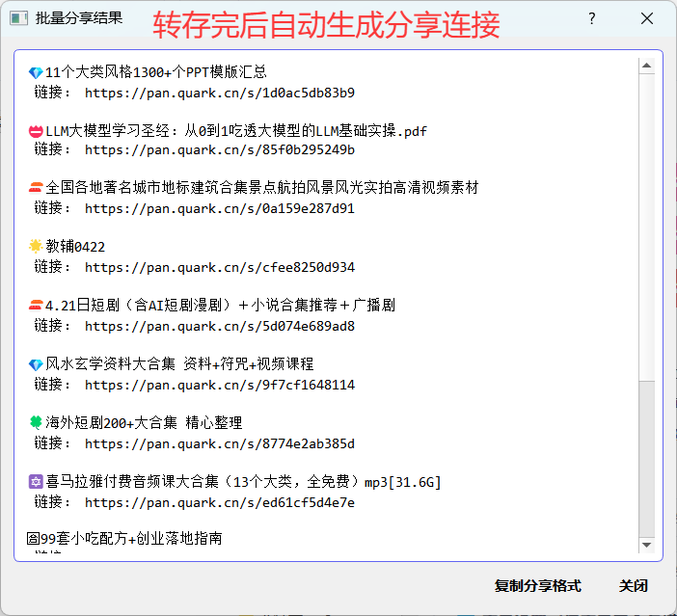This screenshot has width=677, height=616.
Task: Click the help question mark button
Action: [592, 18]
